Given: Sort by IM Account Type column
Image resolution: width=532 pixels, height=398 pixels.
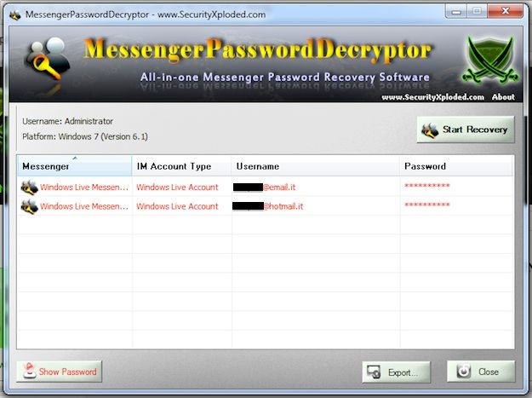Looking at the screenshot, I should pyautogui.click(x=181, y=166).
